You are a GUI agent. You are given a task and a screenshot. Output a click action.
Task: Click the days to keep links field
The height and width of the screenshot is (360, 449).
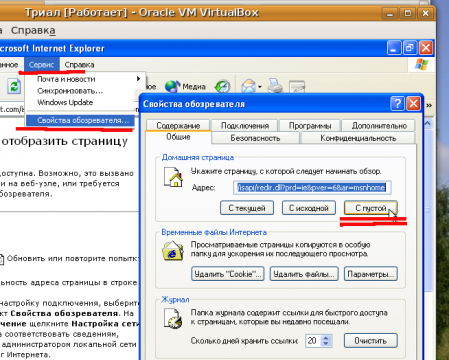(313, 341)
